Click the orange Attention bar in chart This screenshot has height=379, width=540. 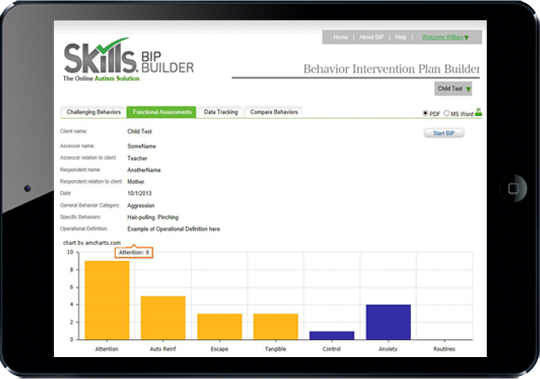pyautogui.click(x=107, y=300)
